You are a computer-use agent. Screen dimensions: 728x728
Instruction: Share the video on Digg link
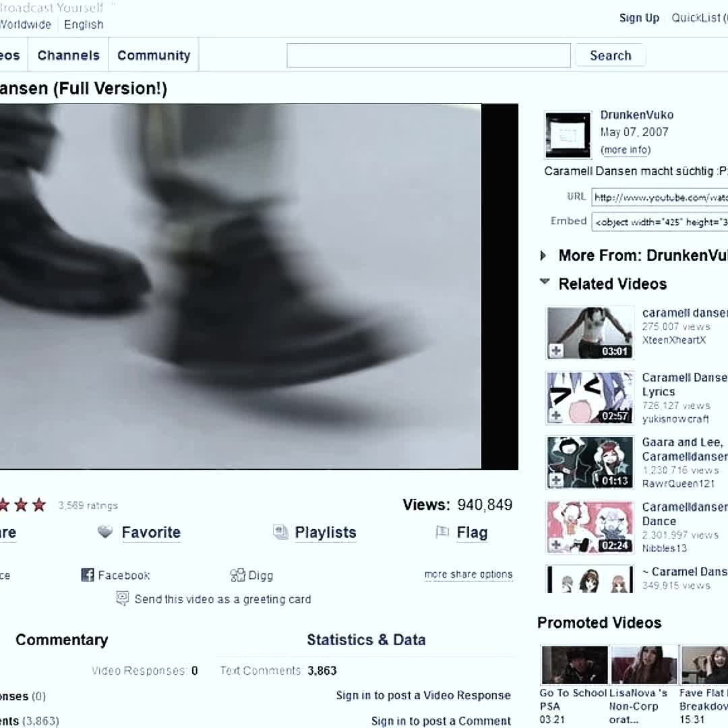tap(260, 576)
